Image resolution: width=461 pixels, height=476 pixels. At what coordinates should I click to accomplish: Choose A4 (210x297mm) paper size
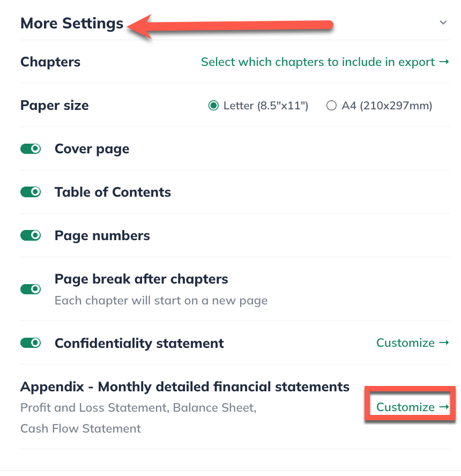[x=331, y=106]
